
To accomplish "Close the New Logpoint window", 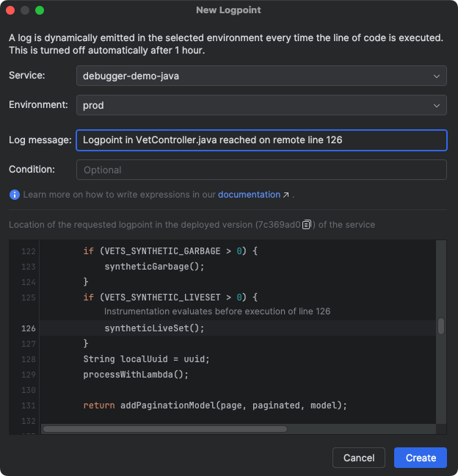I will point(10,10).
